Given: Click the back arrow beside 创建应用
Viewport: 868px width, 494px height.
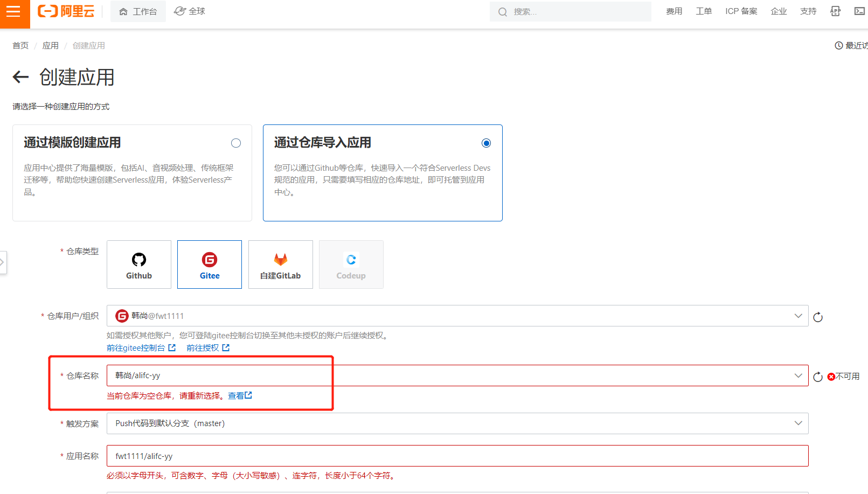Looking at the screenshot, I should pos(20,77).
